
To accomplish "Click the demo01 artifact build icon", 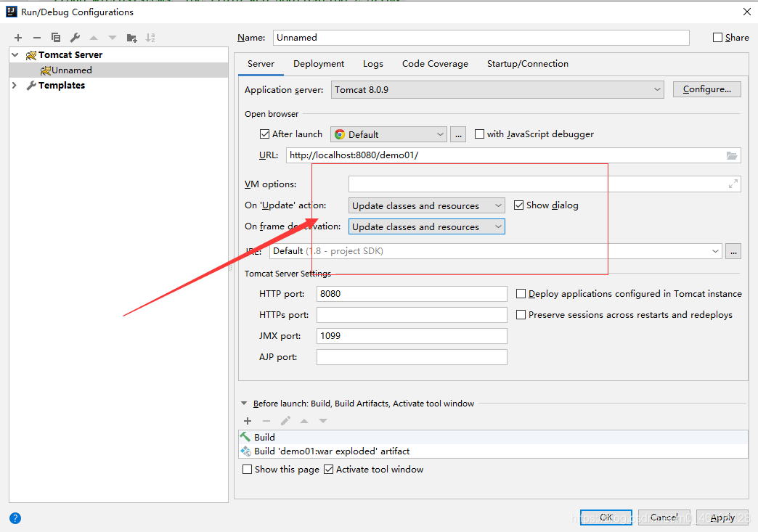I will point(245,451).
